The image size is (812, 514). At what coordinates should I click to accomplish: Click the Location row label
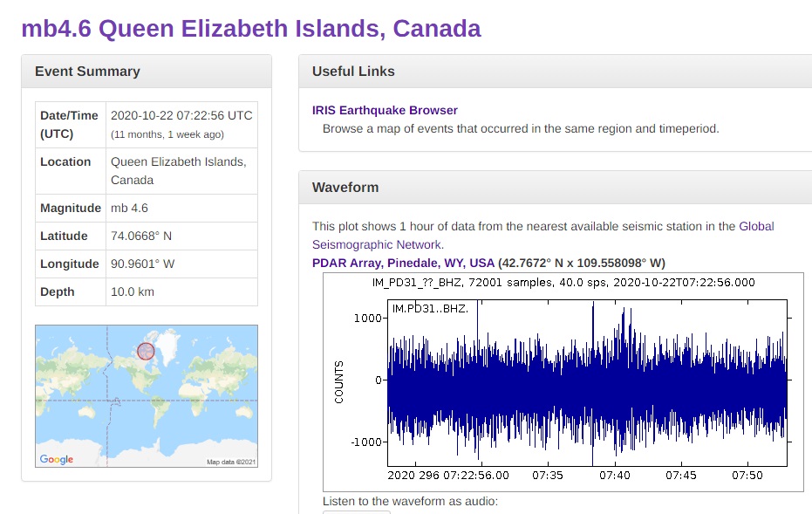click(65, 162)
